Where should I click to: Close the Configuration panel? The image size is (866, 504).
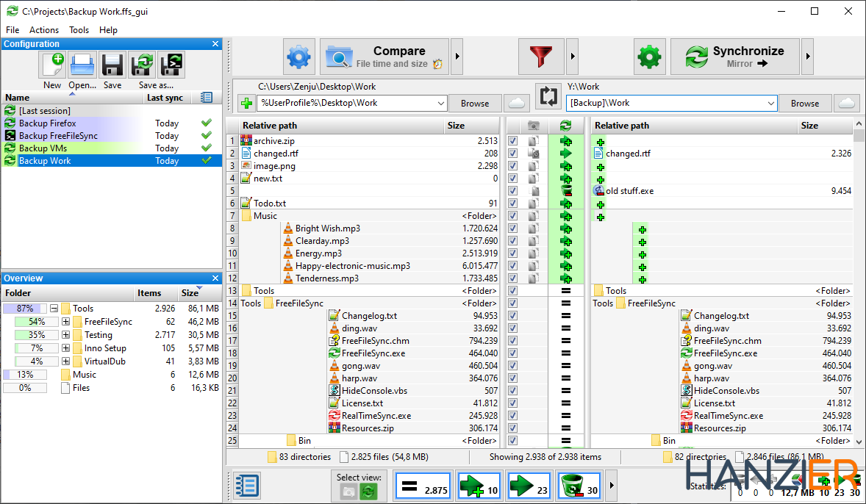(215, 43)
